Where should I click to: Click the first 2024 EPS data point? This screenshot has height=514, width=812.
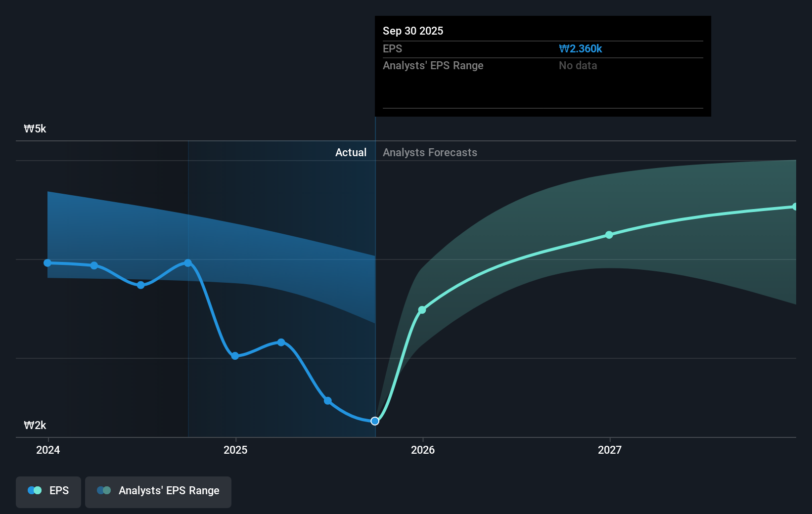(47, 262)
